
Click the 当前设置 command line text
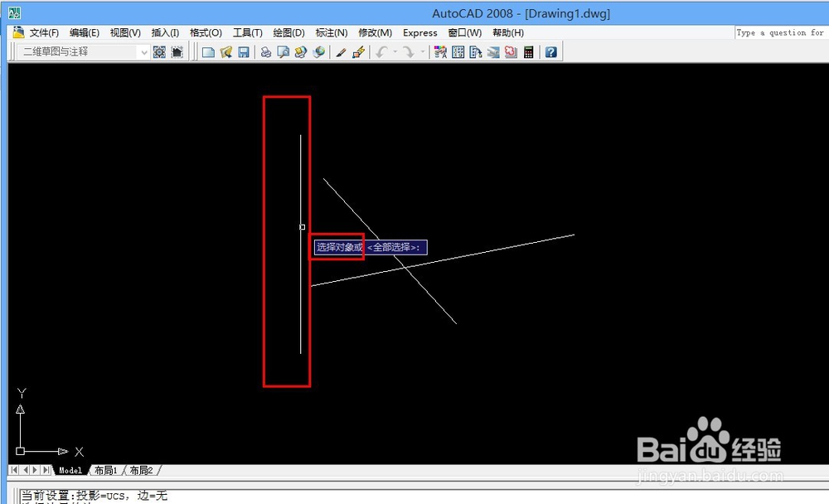coord(94,496)
